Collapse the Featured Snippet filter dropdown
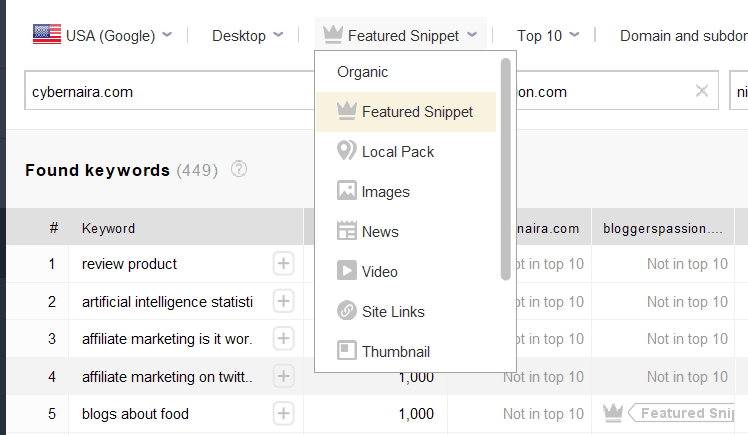Screen dimensions: 748x435 coord(401,36)
